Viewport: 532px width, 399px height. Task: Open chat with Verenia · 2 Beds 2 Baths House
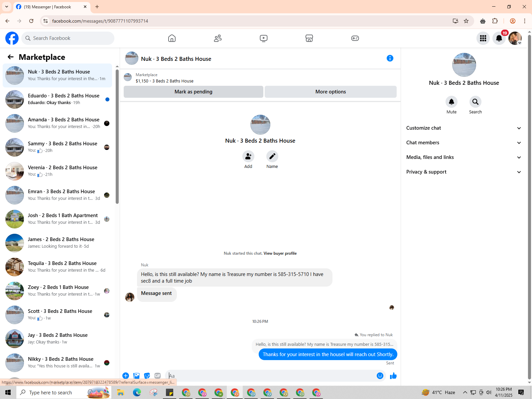tap(57, 171)
